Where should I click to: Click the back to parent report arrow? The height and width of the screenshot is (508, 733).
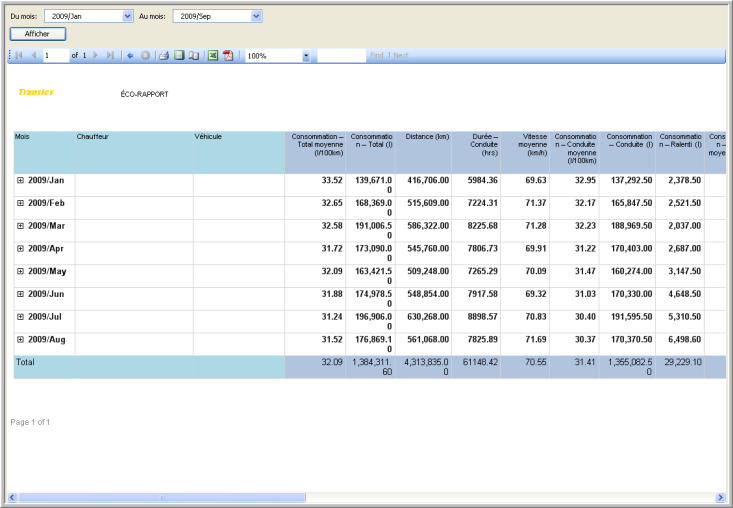pos(130,56)
